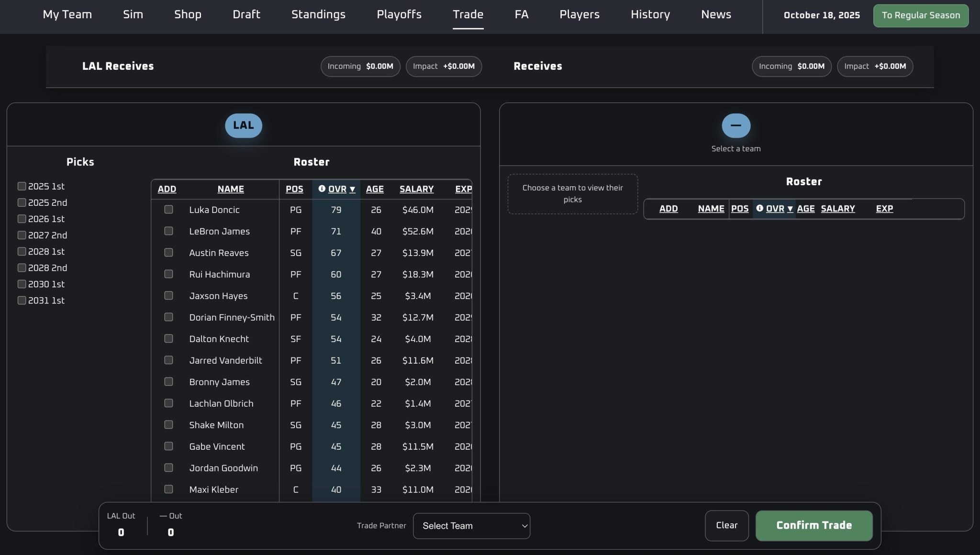Click the Clear button
The height and width of the screenshot is (555, 980).
[x=726, y=525]
